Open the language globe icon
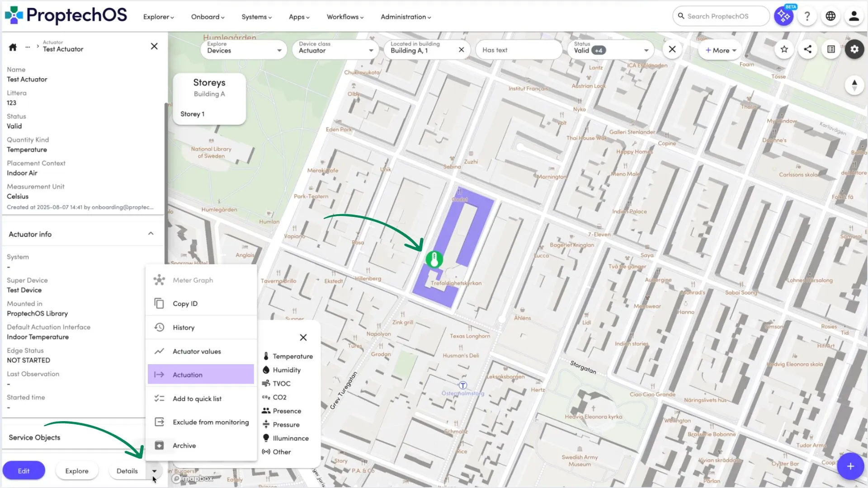The height and width of the screenshot is (488, 868). click(x=830, y=16)
